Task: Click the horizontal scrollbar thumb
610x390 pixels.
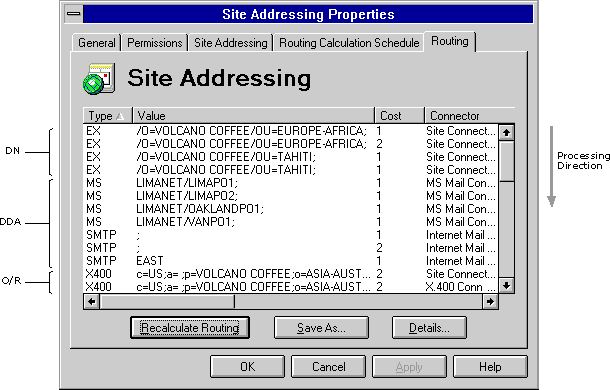Action: click(167, 301)
